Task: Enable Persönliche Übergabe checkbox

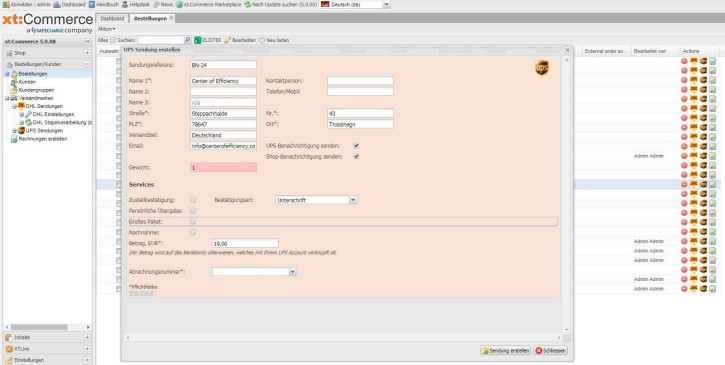Action: pos(193,210)
